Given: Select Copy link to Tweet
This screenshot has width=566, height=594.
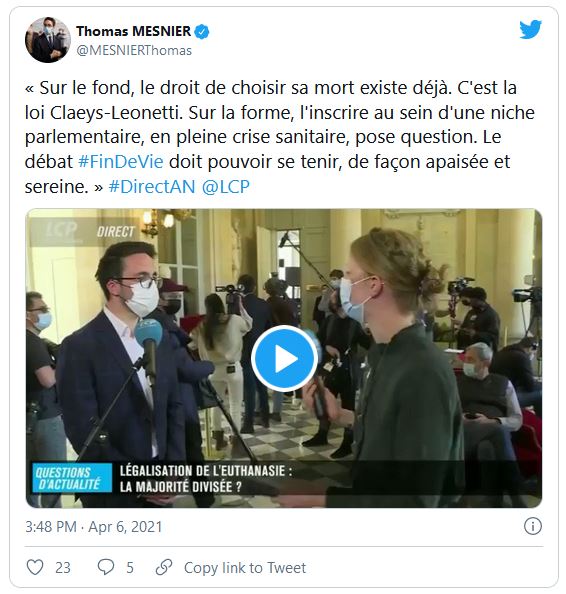Looking at the screenshot, I should (245, 567).
